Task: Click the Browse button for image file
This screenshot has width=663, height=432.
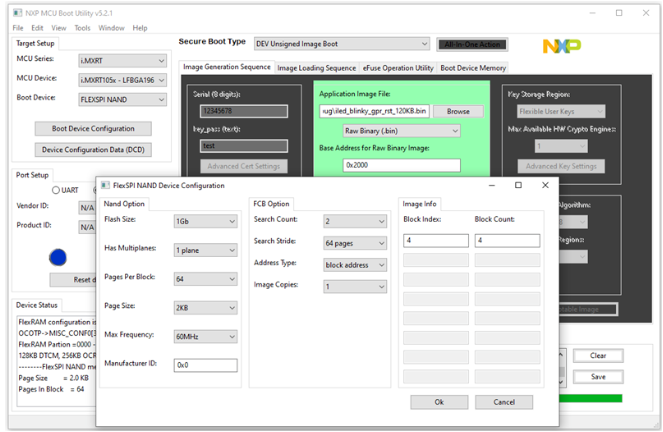Action: pyautogui.click(x=458, y=111)
